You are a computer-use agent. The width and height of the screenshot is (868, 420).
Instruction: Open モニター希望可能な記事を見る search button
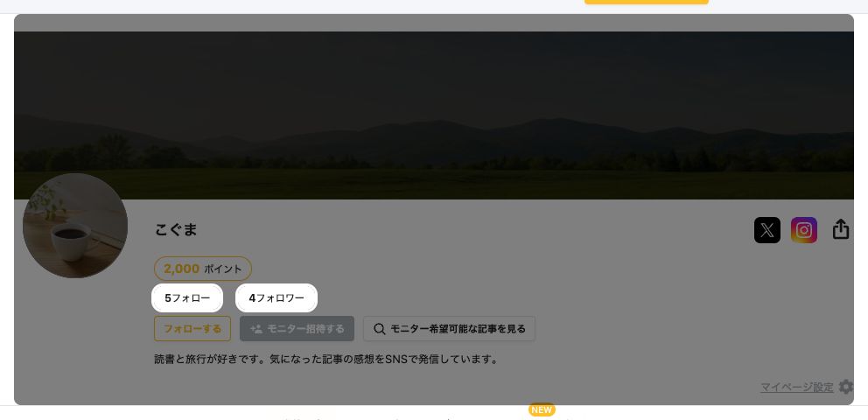point(449,329)
